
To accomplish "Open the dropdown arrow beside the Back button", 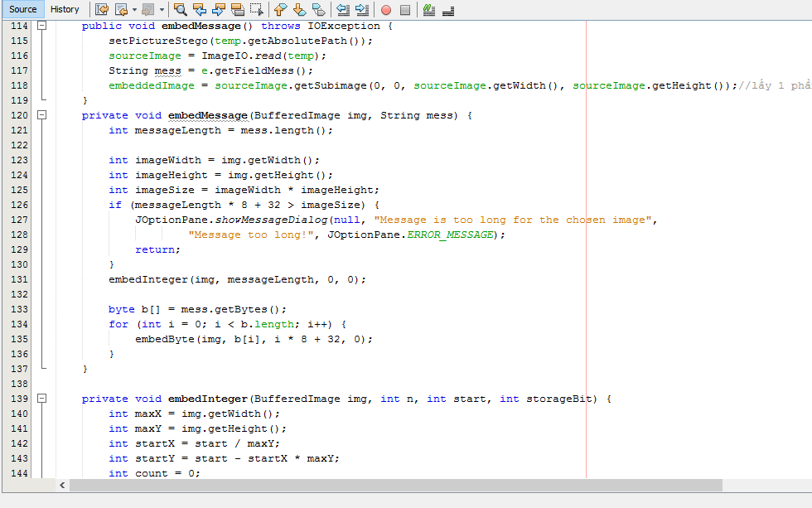I will click(134, 10).
